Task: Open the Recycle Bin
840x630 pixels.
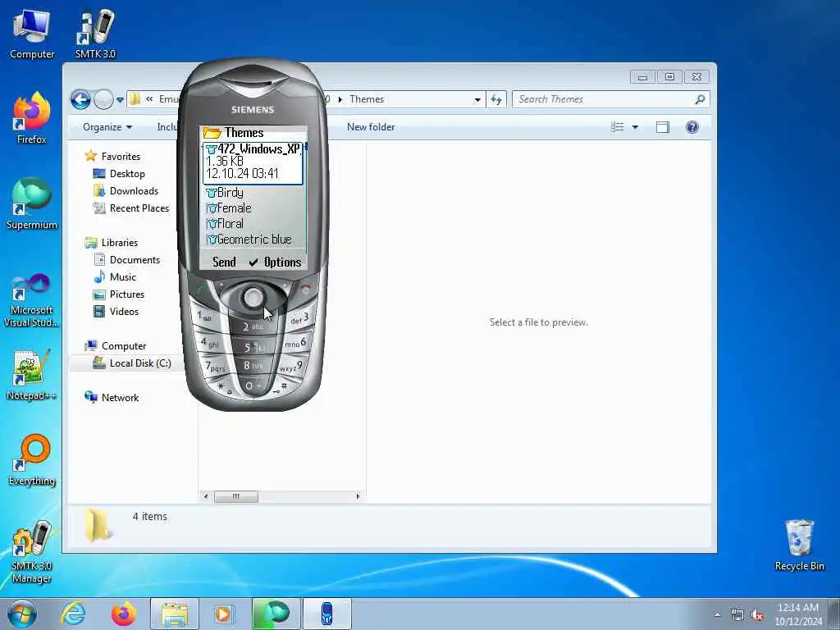Action: pos(799,546)
